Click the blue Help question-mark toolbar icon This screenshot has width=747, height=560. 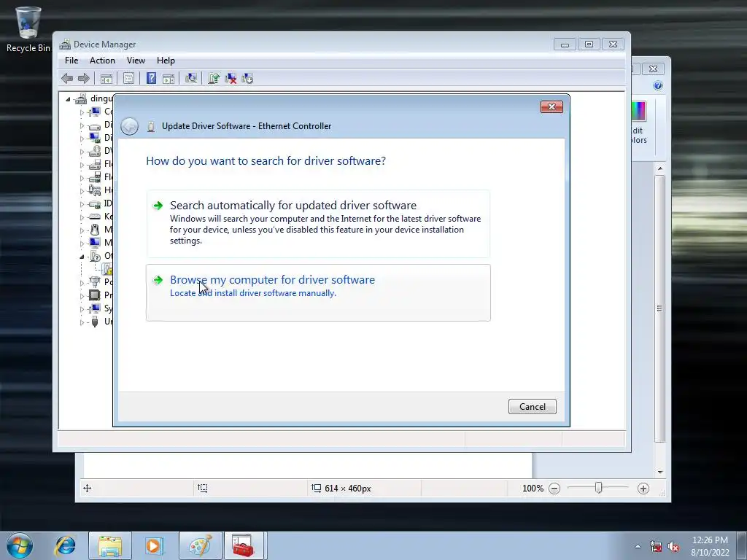pos(151,78)
